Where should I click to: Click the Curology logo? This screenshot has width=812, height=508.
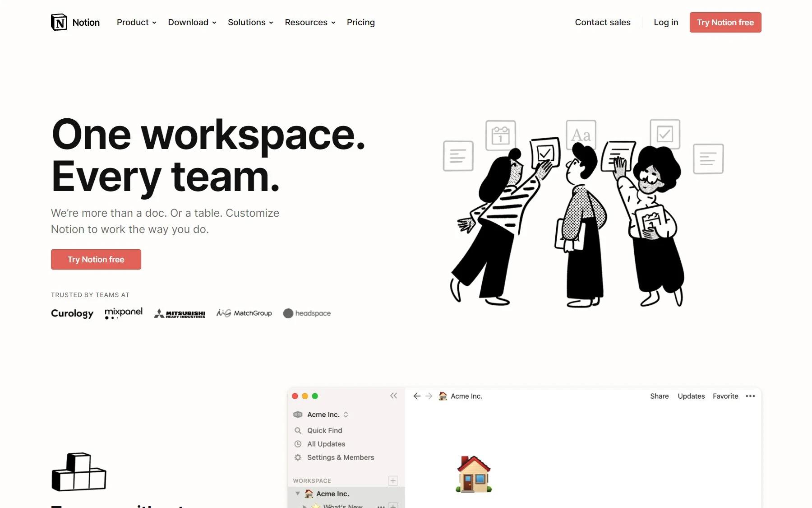click(x=72, y=313)
